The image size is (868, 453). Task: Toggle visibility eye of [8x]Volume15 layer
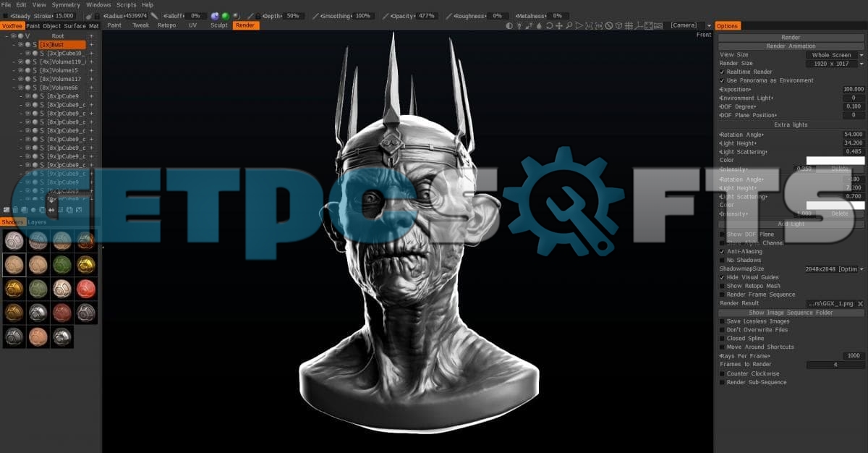(x=20, y=70)
